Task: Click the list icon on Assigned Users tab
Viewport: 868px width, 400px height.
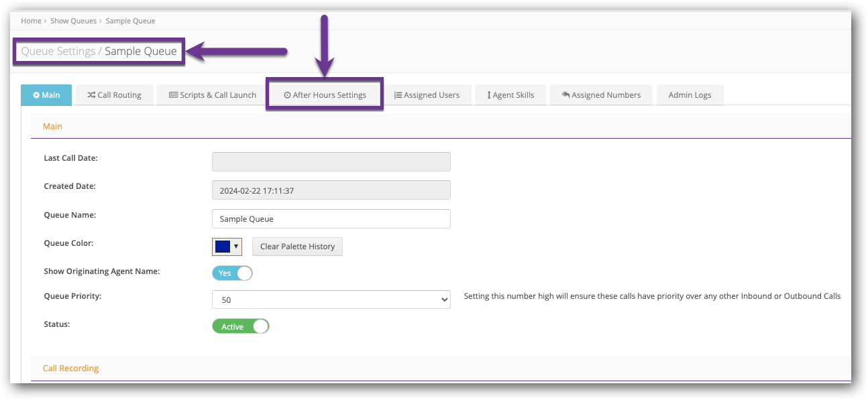Action: click(398, 95)
